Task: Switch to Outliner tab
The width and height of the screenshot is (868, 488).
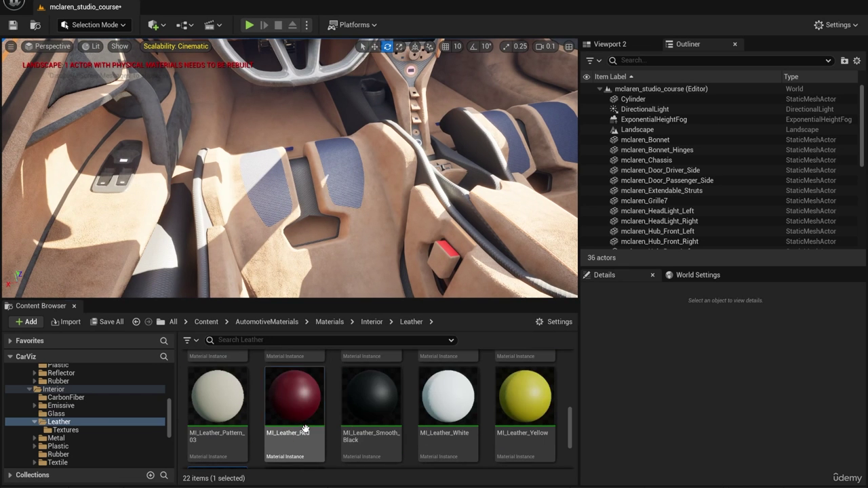Action: 688,44
